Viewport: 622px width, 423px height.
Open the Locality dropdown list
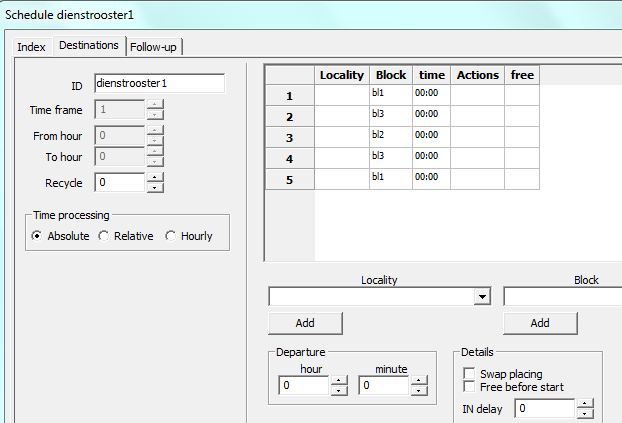482,297
